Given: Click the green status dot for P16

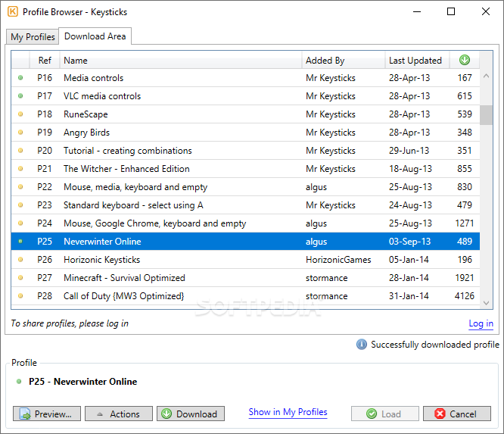Looking at the screenshot, I should click(20, 77).
